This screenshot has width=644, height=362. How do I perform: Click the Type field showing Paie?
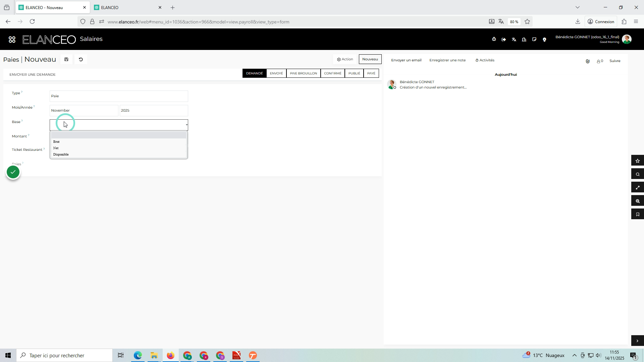tap(119, 96)
